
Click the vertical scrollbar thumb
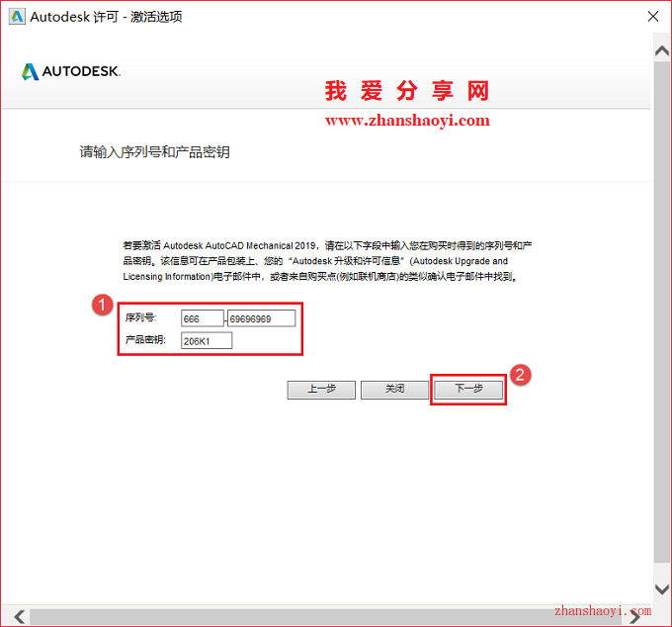(662, 312)
